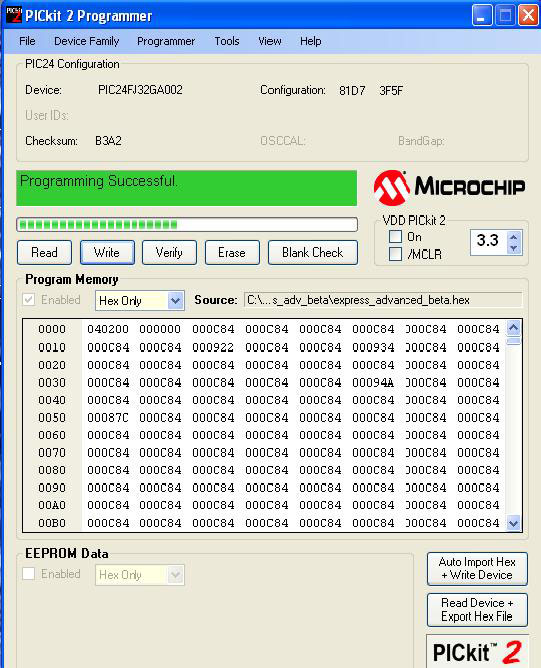Click configuration word 3F5F
The width and height of the screenshot is (541, 668).
[x=391, y=91]
